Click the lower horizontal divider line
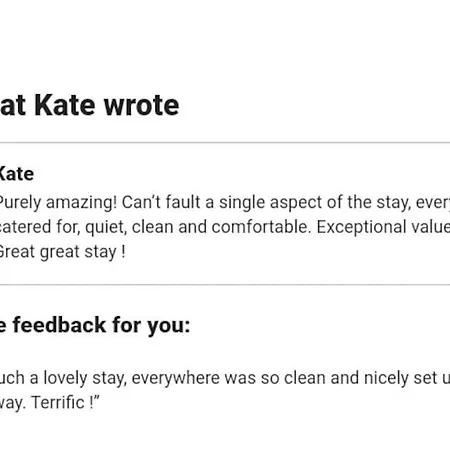 (225, 285)
